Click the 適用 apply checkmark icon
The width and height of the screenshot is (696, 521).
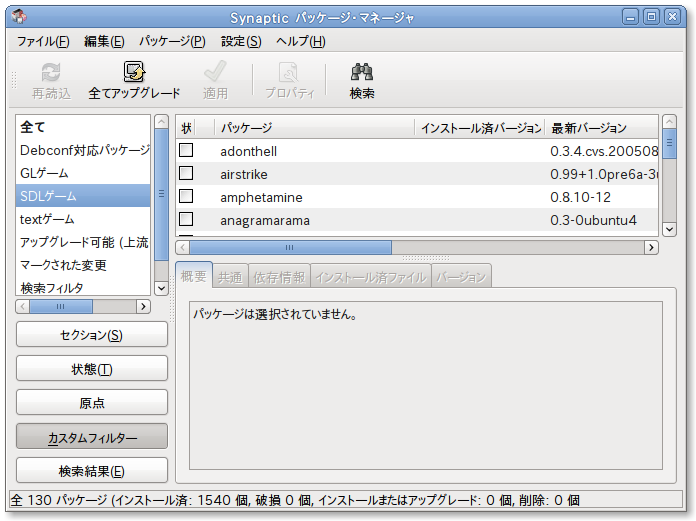pyautogui.click(x=215, y=72)
